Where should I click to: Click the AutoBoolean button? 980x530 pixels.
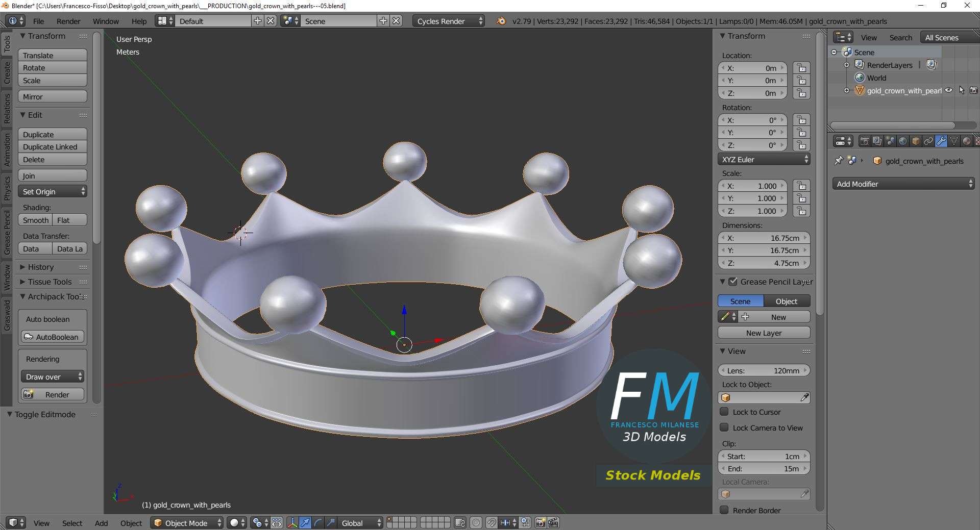pyautogui.click(x=53, y=337)
